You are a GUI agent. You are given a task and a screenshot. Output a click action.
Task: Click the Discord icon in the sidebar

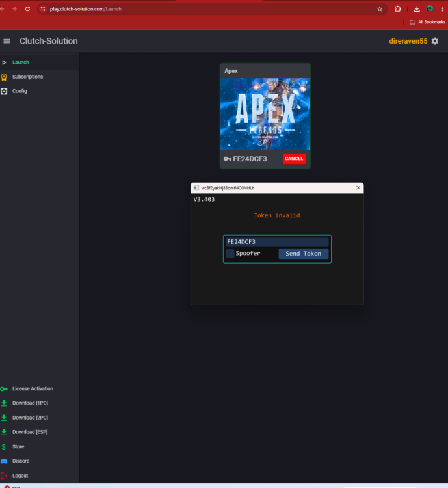pos(5,461)
